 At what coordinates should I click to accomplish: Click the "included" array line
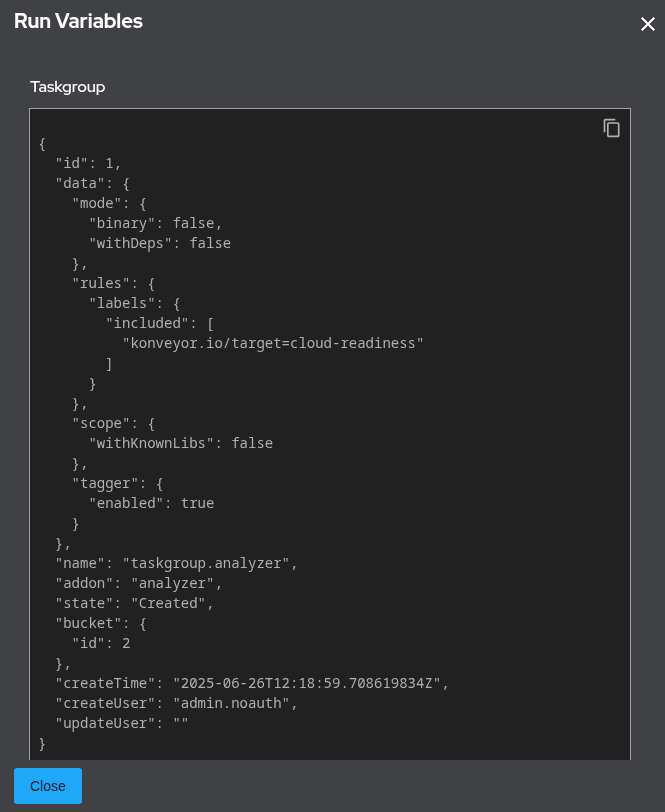point(159,323)
